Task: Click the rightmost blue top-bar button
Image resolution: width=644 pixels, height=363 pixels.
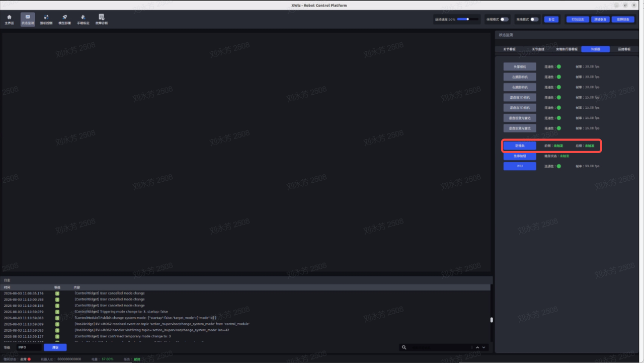Action: 622,19
